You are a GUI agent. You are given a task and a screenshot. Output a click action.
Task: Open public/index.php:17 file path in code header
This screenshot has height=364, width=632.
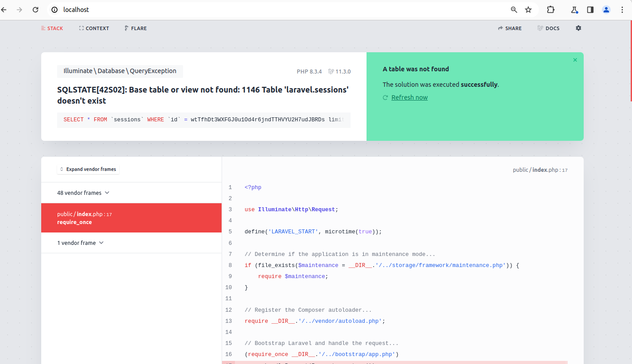540,170
